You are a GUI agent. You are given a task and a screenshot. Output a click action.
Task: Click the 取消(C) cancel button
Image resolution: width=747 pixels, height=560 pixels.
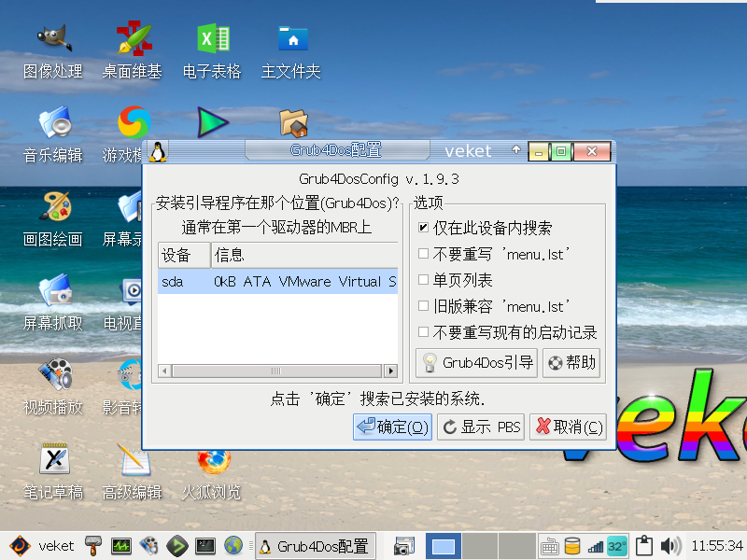[568, 427]
